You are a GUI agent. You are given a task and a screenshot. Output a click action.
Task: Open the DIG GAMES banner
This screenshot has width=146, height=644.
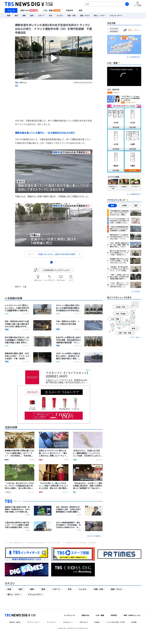click(26, 569)
